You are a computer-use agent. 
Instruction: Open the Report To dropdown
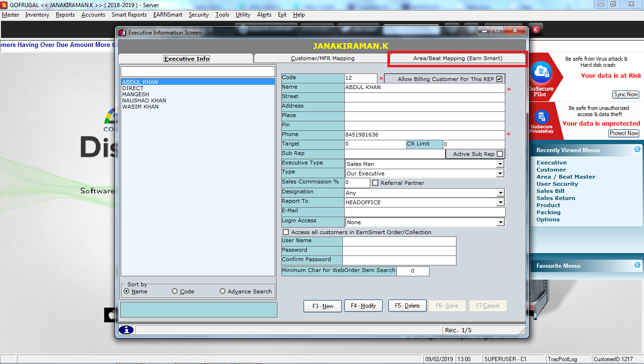click(500, 202)
